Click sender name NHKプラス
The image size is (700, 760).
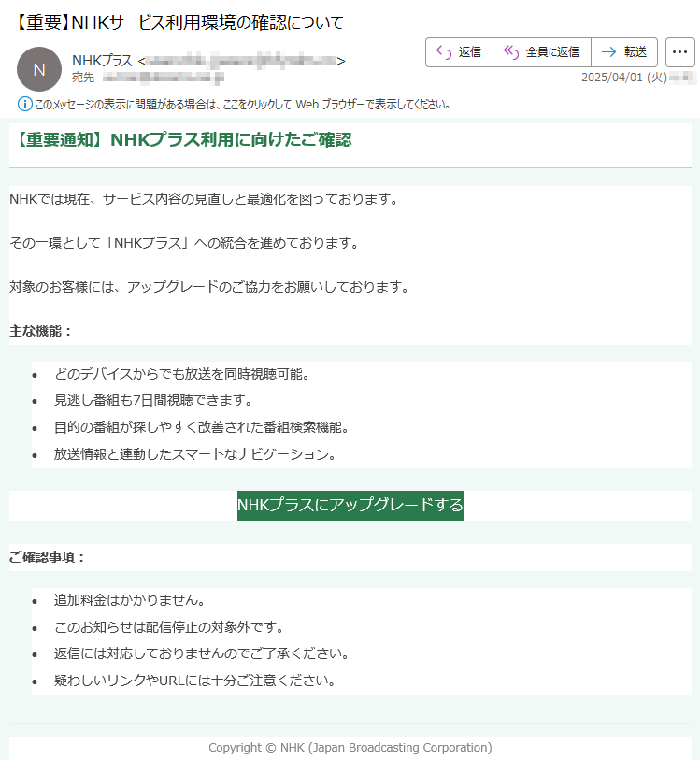(x=102, y=61)
